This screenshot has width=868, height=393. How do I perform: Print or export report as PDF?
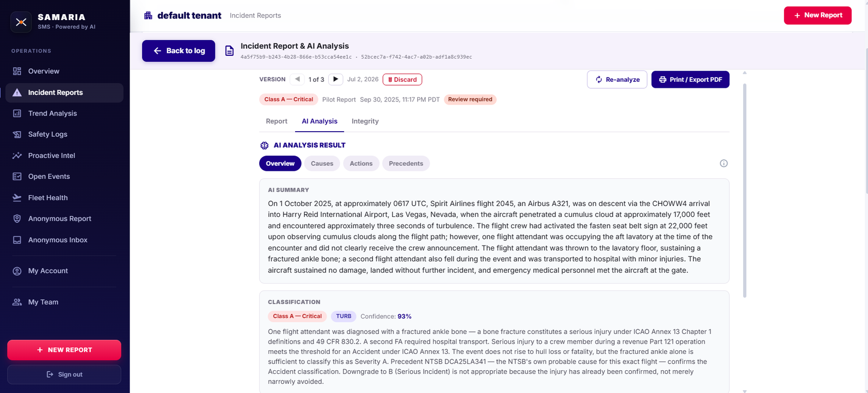click(x=691, y=80)
